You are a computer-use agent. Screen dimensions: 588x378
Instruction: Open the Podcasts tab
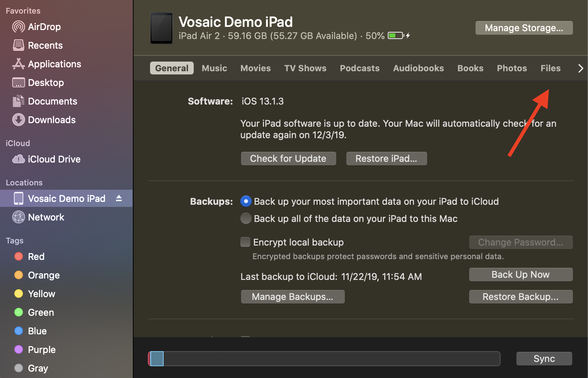[x=360, y=68]
